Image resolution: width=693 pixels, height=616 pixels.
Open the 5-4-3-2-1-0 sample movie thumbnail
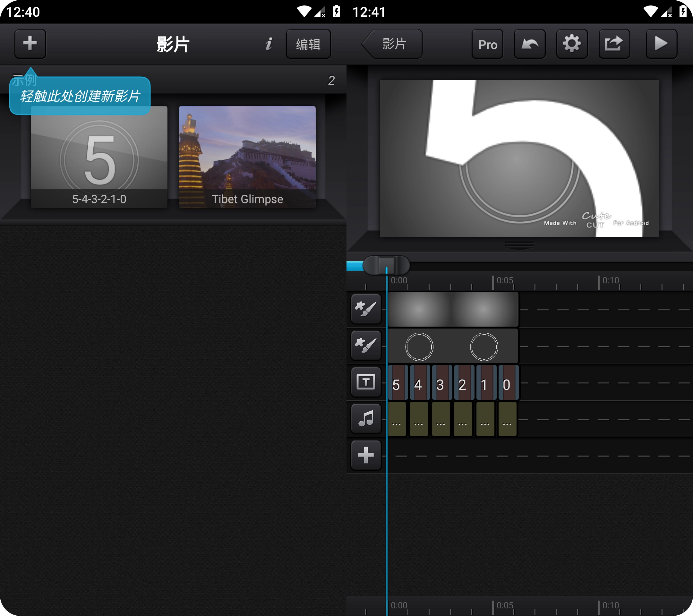[99, 157]
